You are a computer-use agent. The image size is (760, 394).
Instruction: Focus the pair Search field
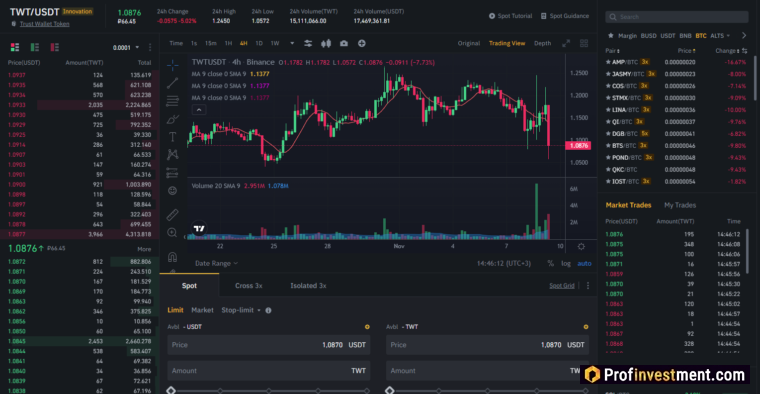(x=677, y=16)
